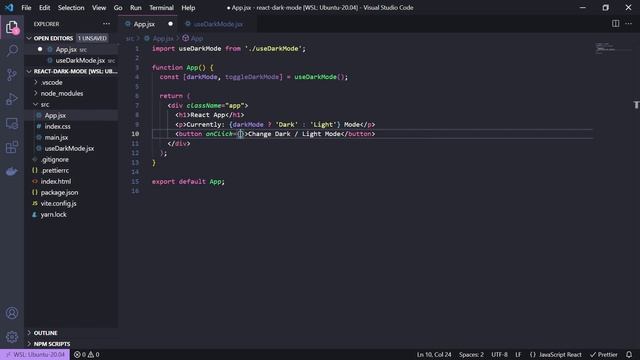Viewport: 640px width, 360px height.
Task: Open the Extensions view
Action: click(12, 147)
